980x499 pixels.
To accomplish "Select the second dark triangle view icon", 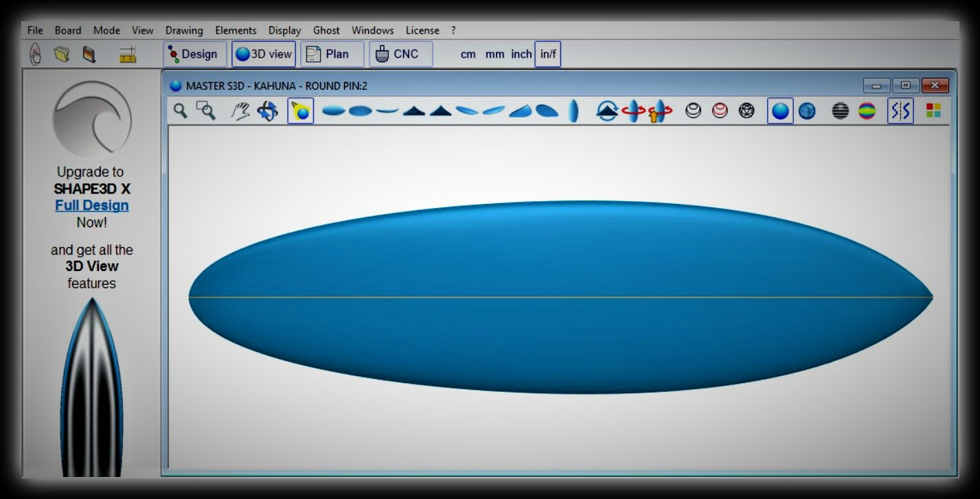I will tap(440, 111).
